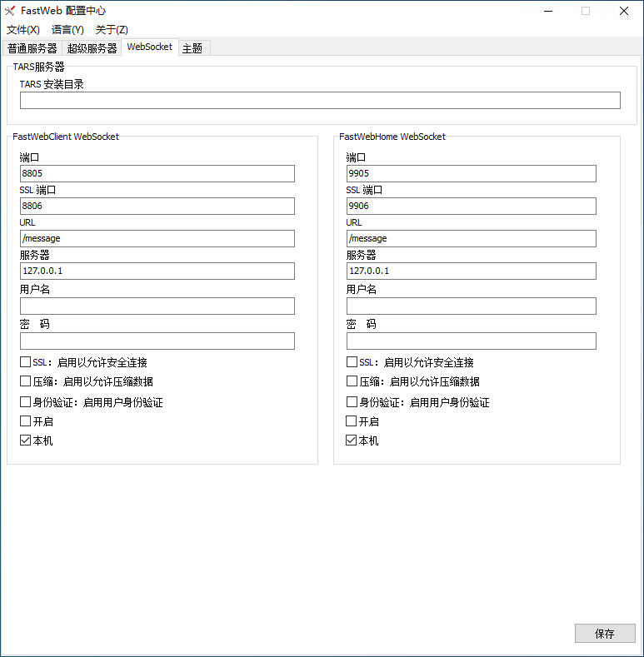
Task: Click FastWebHome URL field with /message
Action: [472, 238]
